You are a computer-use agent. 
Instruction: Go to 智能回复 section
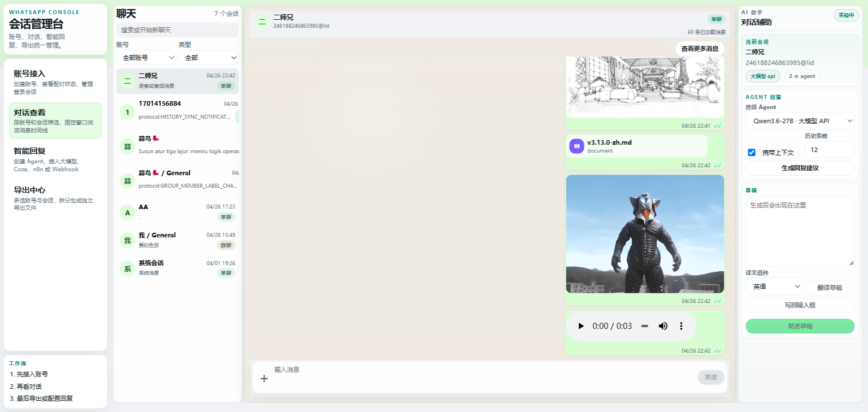pos(55,159)
